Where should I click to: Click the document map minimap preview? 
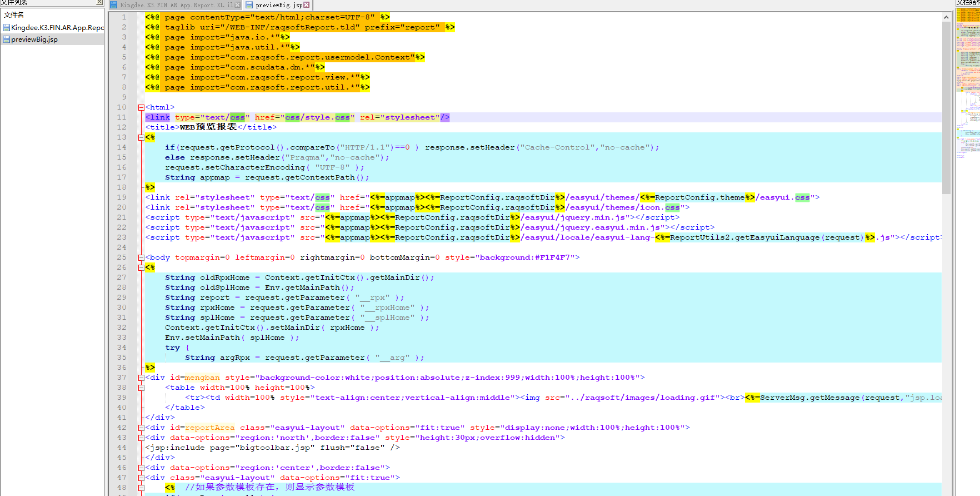coord(968,83)
